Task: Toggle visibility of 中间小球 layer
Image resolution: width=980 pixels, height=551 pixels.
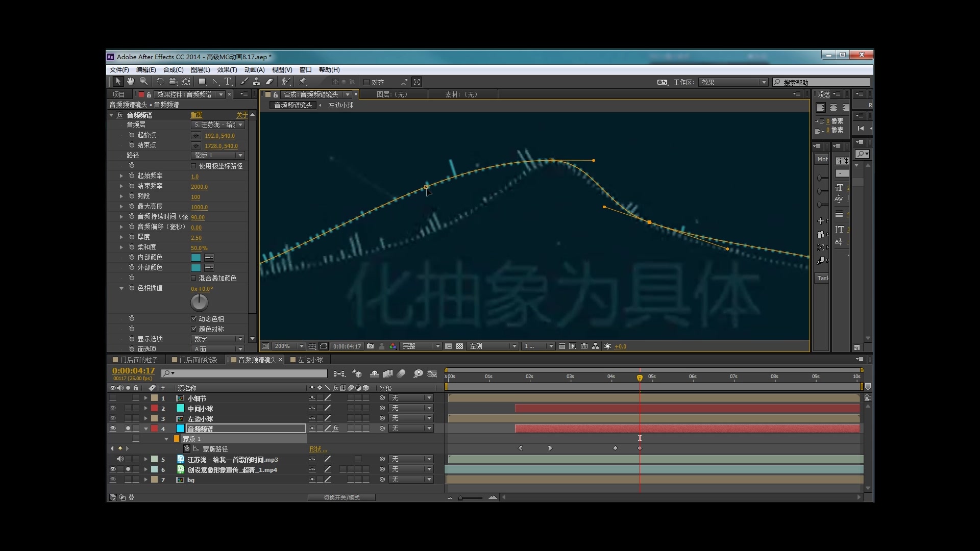Action: 113,408
